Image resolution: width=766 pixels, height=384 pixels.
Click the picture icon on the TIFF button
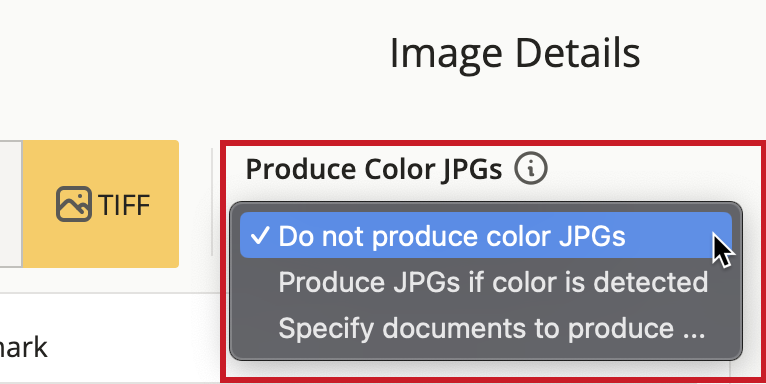coord(74,204)
